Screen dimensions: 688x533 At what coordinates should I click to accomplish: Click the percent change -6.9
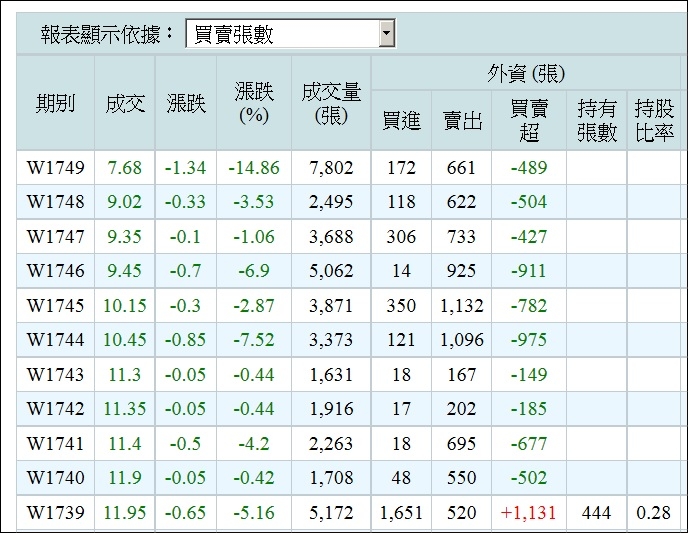254,271
